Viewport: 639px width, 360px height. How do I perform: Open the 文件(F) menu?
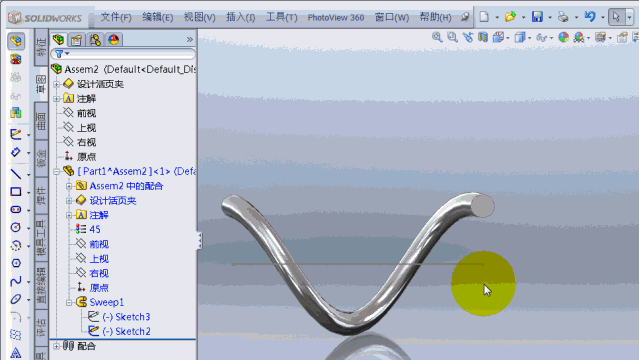click(116, 18)
